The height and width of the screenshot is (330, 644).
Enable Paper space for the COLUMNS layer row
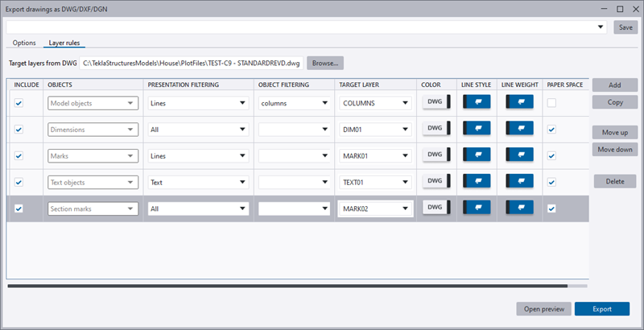551,103
